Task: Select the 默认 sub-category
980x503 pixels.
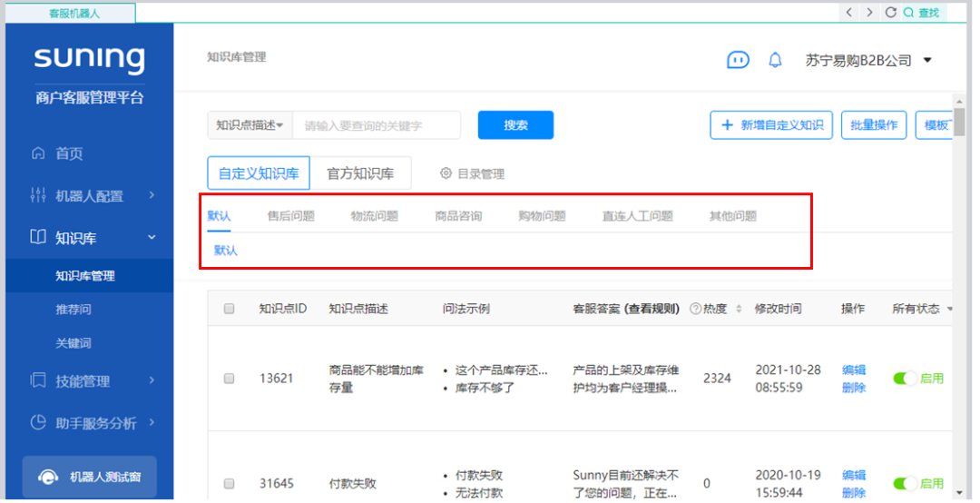Action: point(226,251)
